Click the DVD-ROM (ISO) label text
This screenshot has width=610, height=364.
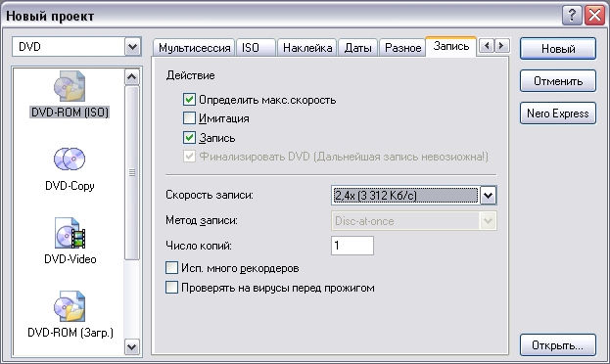pos(70,113)
